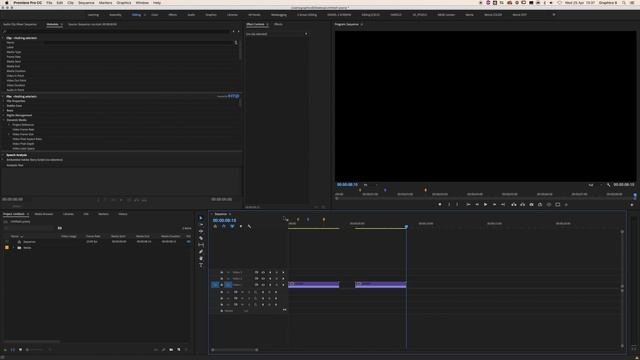Create a new item in Project panel
Screen dimensions: 640x360
(179, 350)
